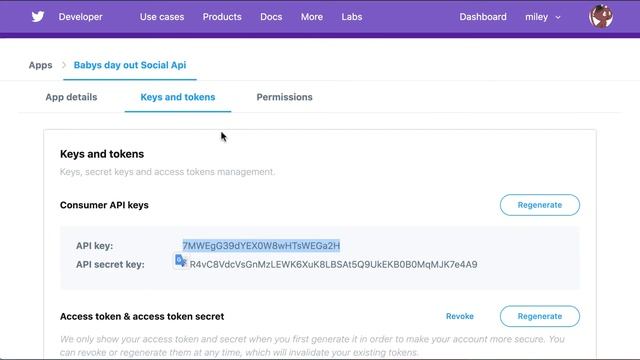Select the Babys day out Social Api breadcrumb
Viewport: 640px width, 360px height.
(130, 65)
